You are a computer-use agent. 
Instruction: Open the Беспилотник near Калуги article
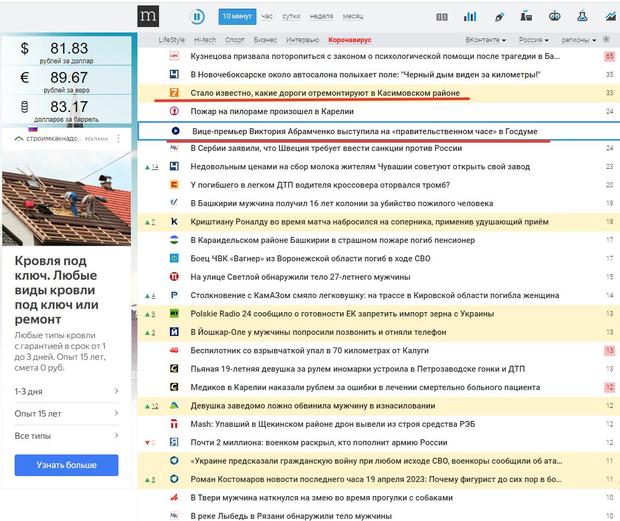pos(310,351)
